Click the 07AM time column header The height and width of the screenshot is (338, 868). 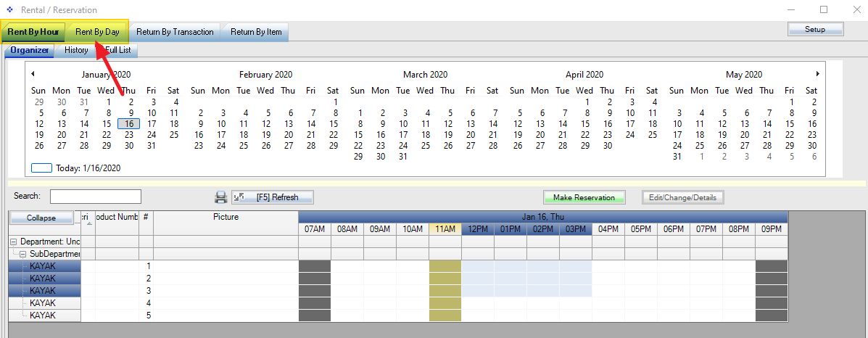315,229
